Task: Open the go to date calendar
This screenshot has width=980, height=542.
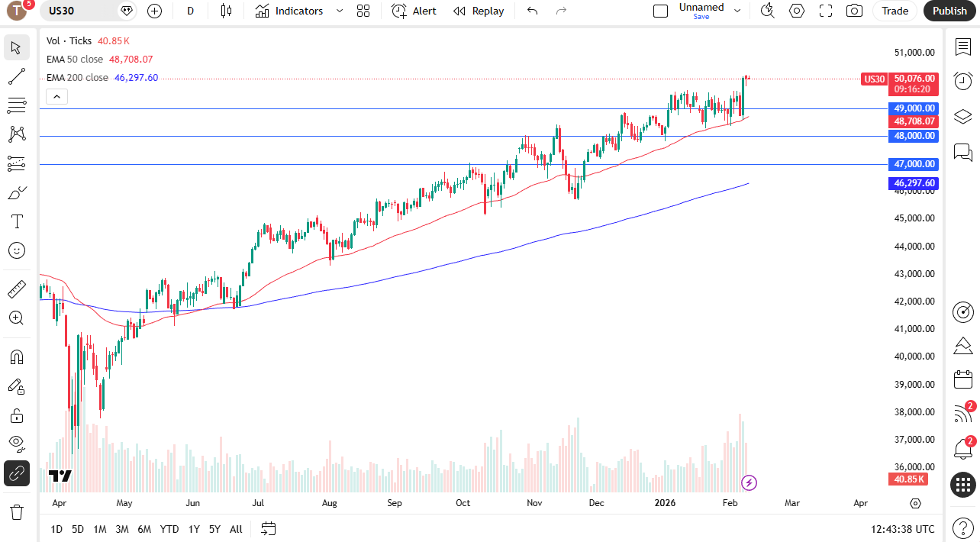Action: (268, 528)
